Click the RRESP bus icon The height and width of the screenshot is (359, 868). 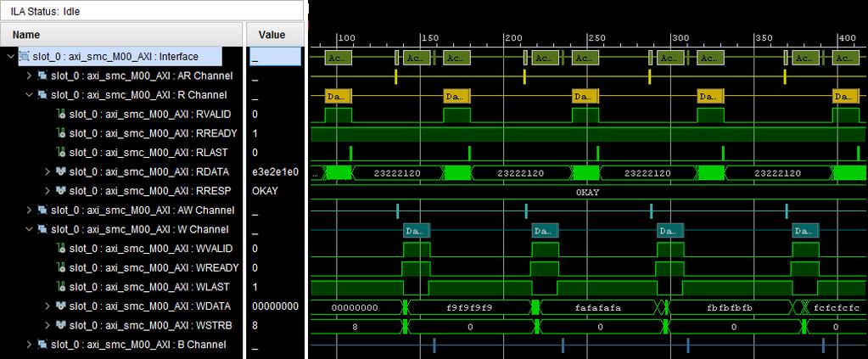tap(61, 191)
